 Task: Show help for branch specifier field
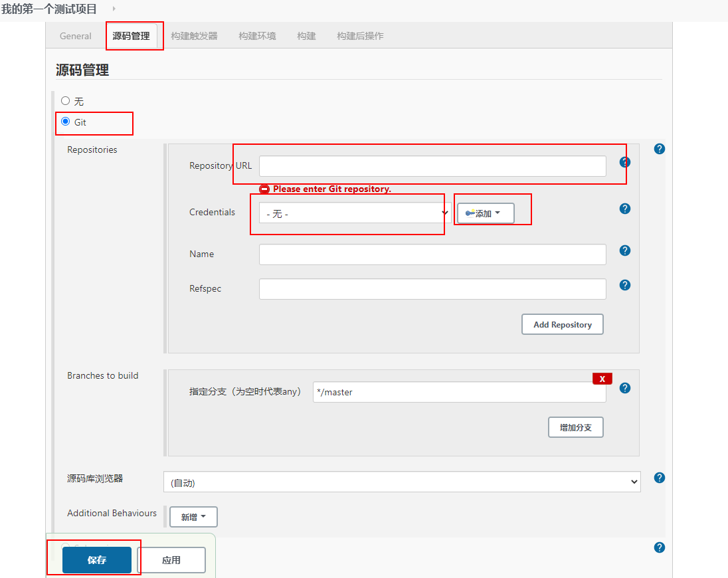point(625,388)
